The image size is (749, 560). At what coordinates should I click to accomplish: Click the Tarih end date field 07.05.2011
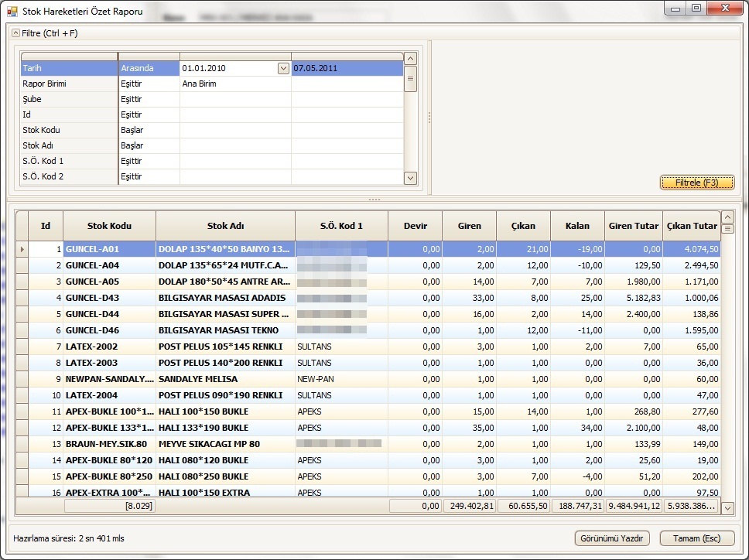click(x=347, y=68)
